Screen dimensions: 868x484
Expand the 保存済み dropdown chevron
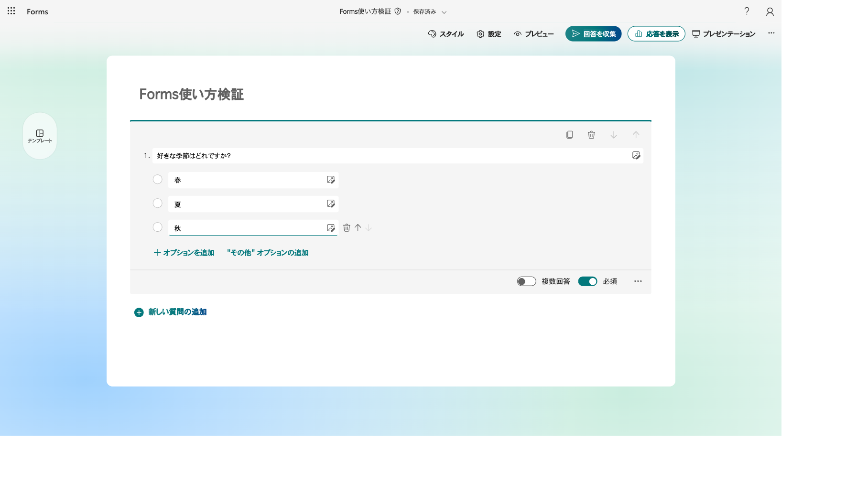[444, 12]
